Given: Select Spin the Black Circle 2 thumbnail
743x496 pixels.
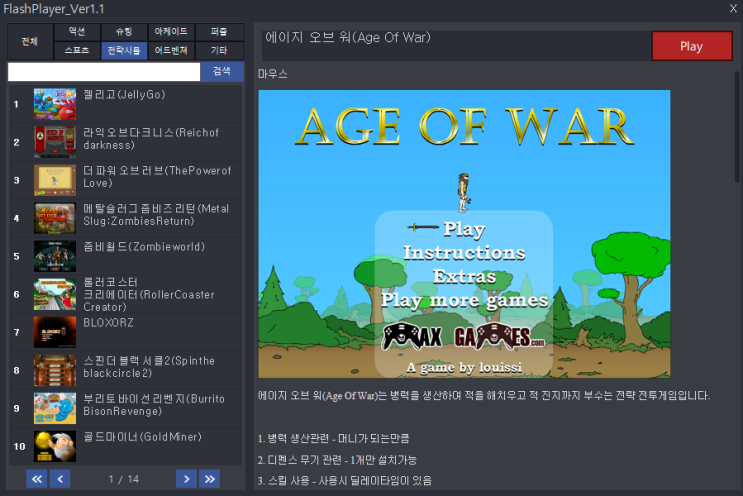Looking at the screenshot, I should click(55, 370).
